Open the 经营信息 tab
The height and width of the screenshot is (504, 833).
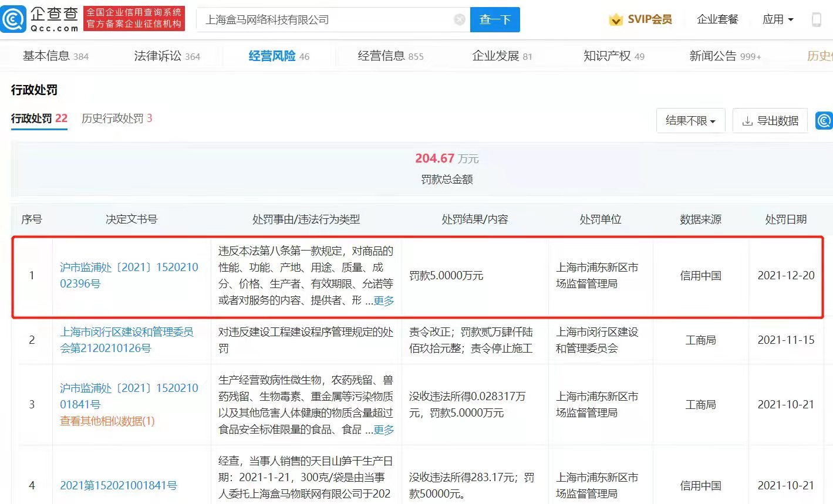point(390,56)
